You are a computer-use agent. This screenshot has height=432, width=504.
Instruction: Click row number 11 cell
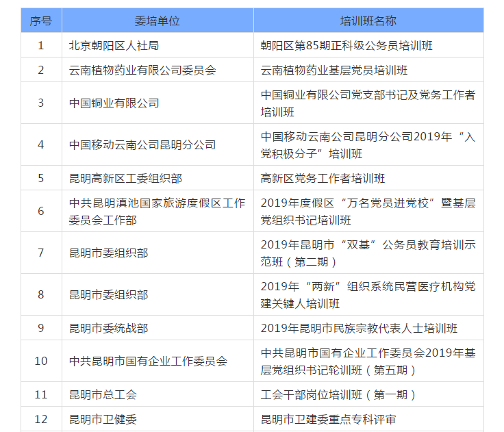41,394
